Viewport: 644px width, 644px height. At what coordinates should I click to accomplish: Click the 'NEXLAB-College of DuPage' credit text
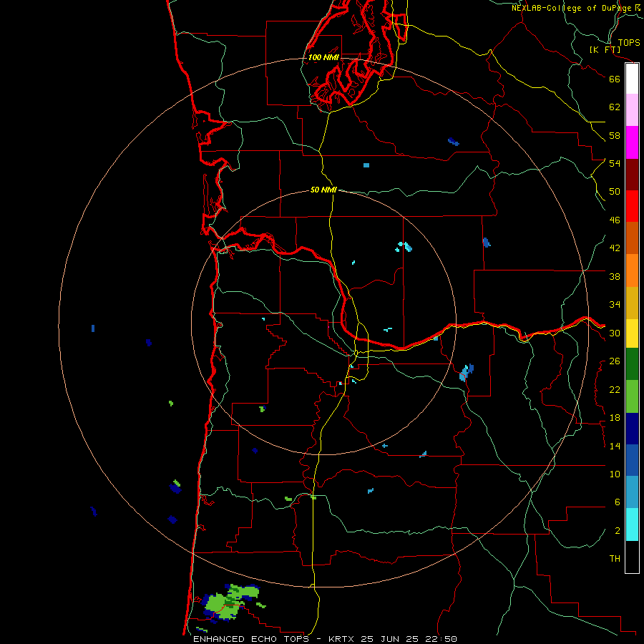click(571, 8)
